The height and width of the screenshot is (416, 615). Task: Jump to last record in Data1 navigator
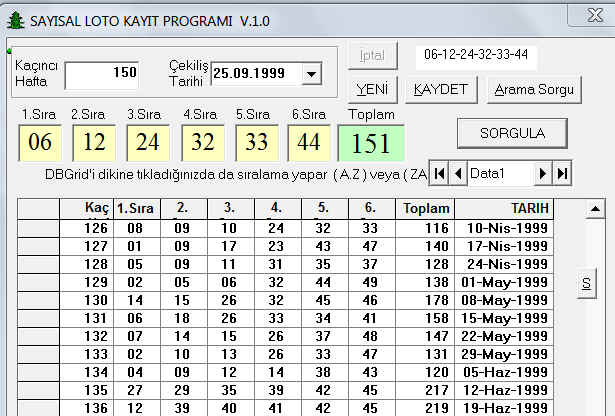click(x=562, y=173)
